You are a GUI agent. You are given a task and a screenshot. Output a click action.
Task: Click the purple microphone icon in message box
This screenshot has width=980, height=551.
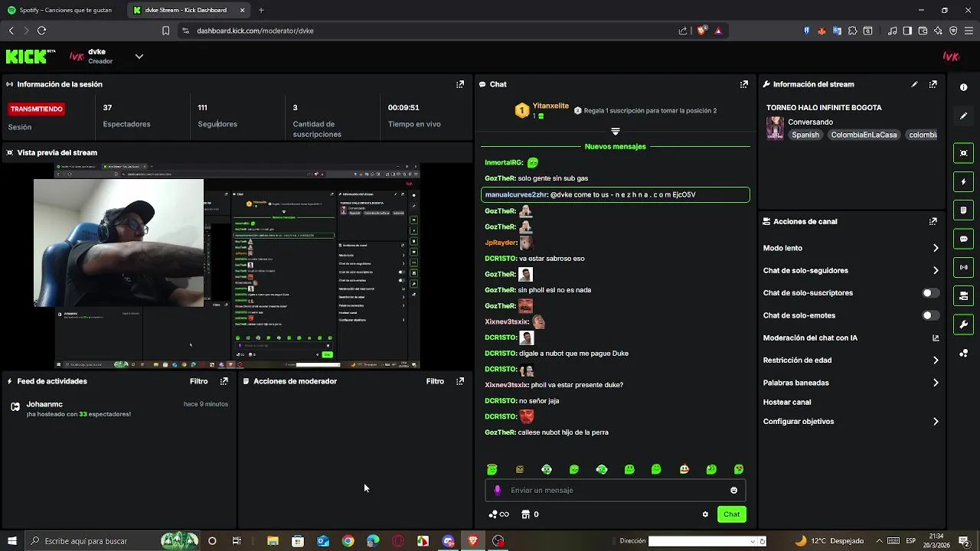tap(498, 491)
